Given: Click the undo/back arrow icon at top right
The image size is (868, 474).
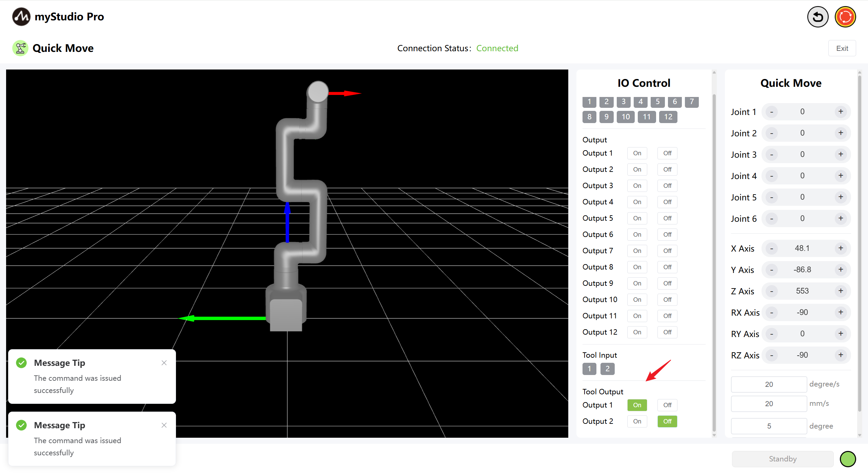Looking at the screenshot, I should click(x=817, y=17).
